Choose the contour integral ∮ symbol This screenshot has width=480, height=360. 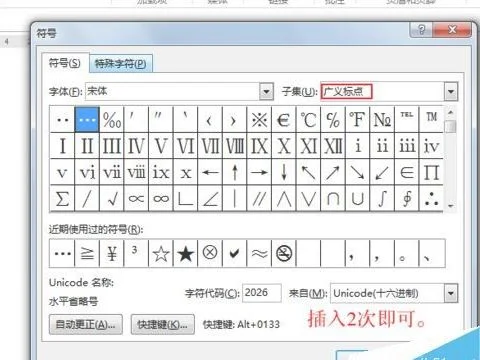click(407, 198)
